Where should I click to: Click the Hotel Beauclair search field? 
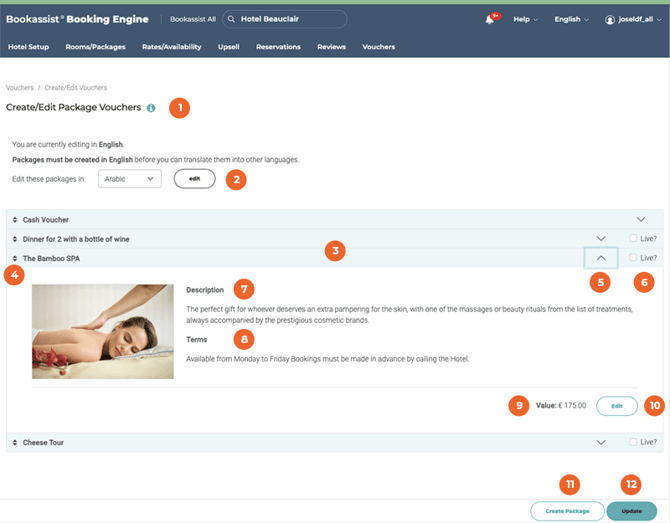pyautogui.click(x=285, y=19)
